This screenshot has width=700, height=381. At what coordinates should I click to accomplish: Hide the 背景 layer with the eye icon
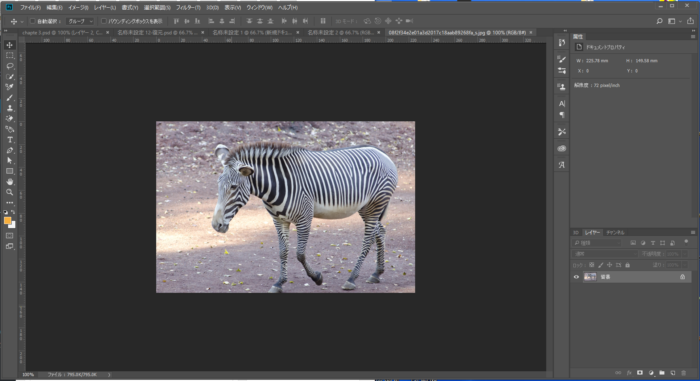[x=576, y=277]
